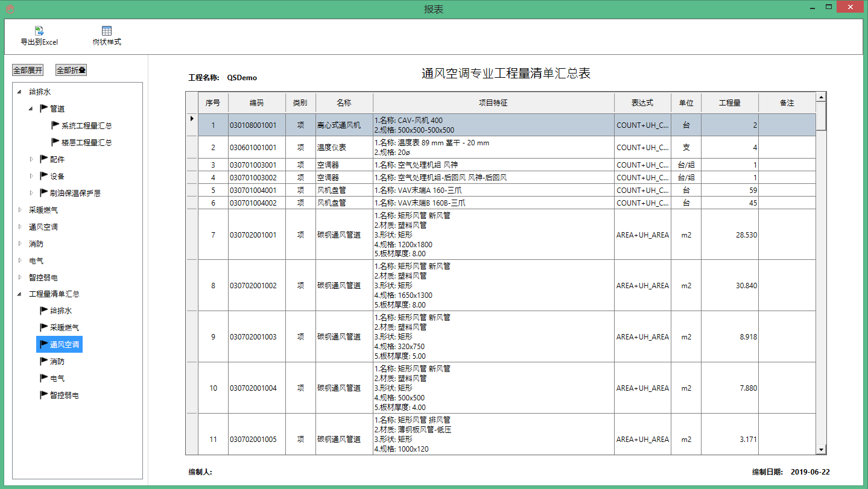
Task: Expand the 消防 tree node
Action: [19, 243]
